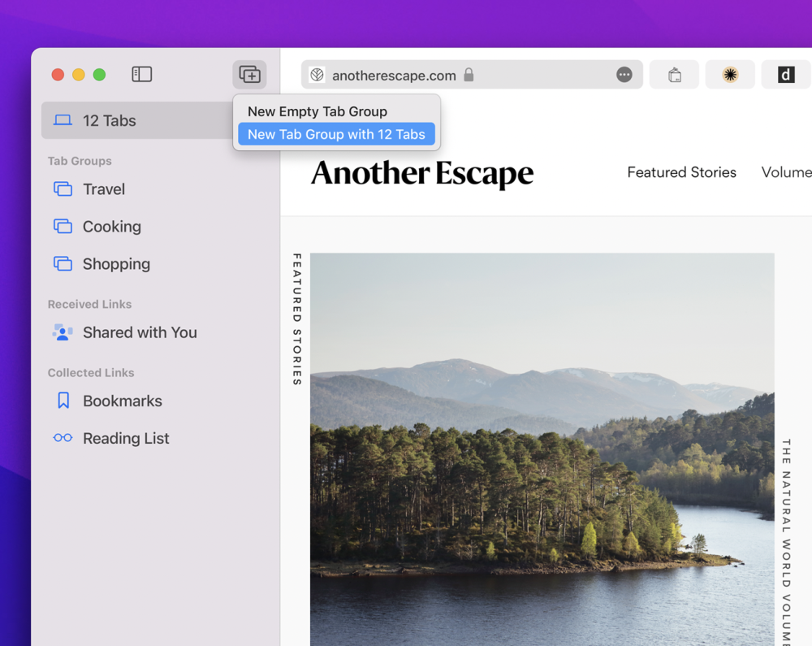Close the Safari window with the red button
Screen dimensions: 812x646
[x=58, y=75]
